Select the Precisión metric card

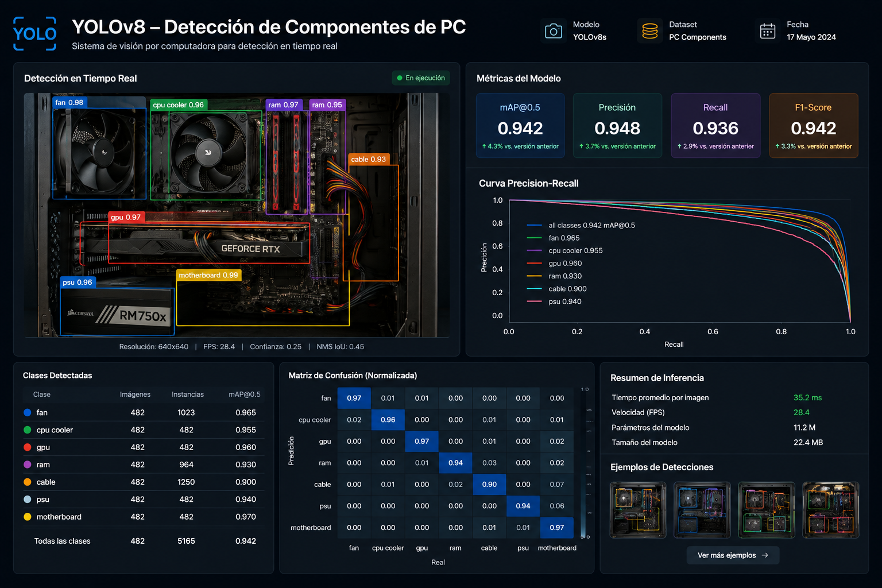[x=617, y=126]
